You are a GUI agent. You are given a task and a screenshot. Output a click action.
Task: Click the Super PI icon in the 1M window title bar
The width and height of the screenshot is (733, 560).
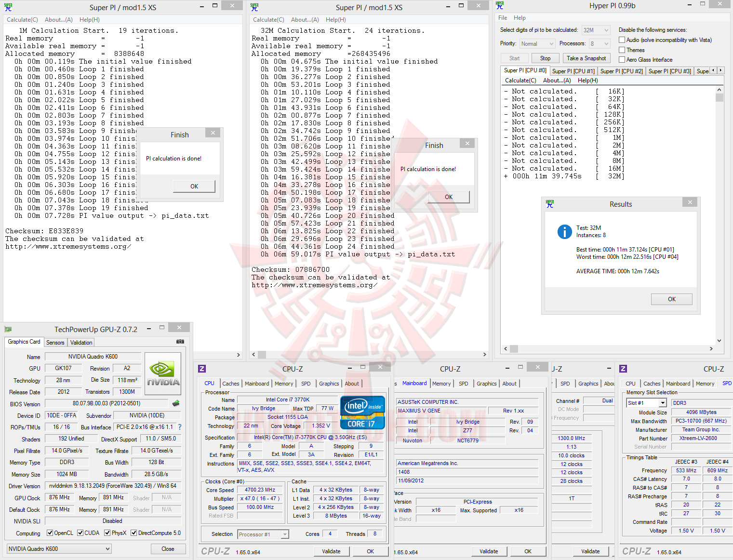coord(8,7)
